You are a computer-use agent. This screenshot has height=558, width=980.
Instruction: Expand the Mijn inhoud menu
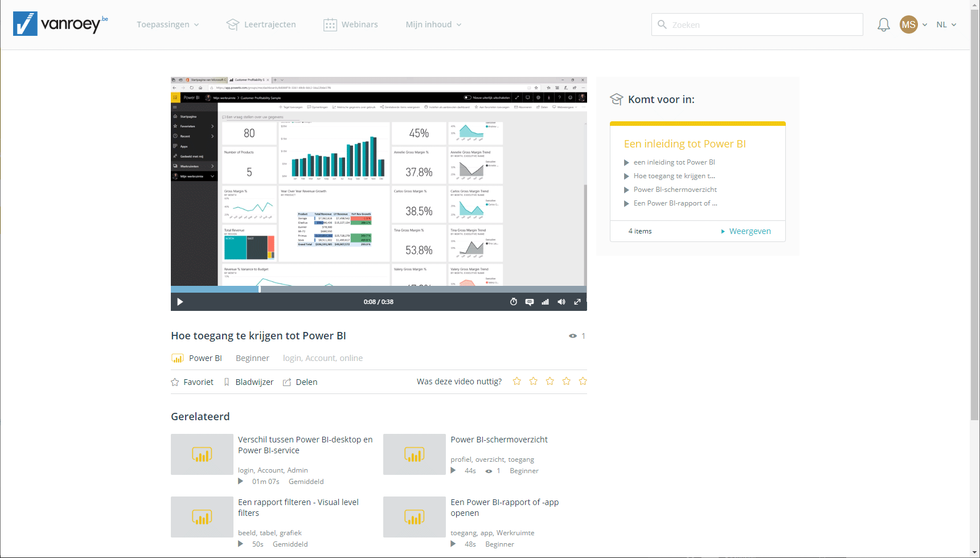[433, 24]
